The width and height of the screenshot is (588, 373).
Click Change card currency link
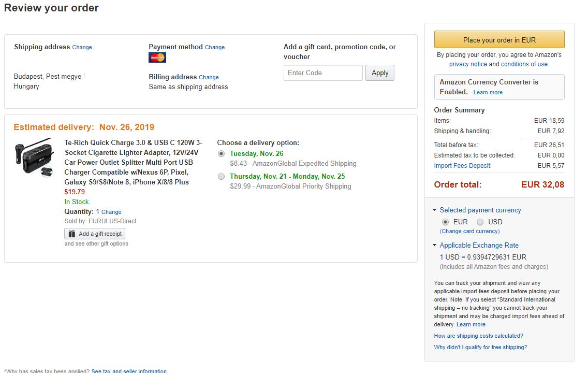tap(469, 231)
